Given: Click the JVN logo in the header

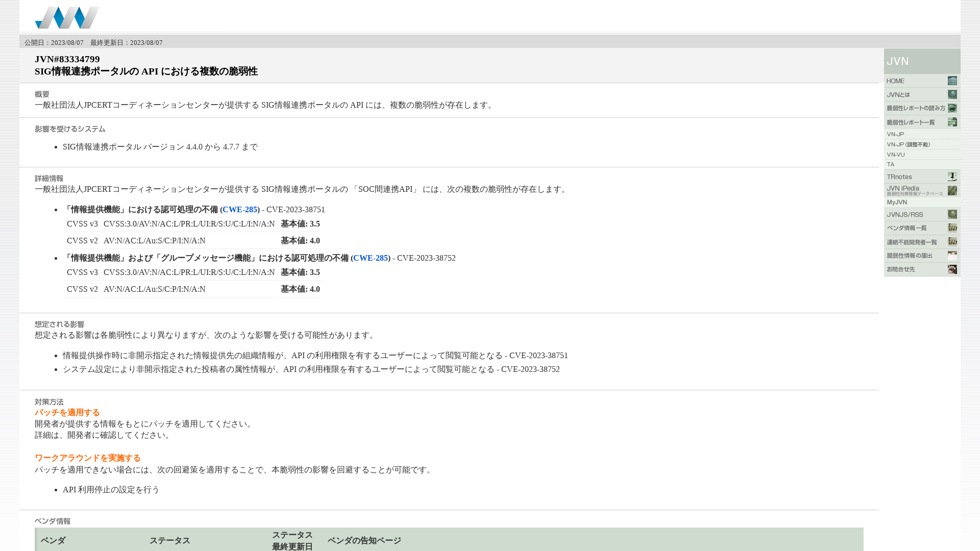Looking at the screenshot, I should pos(67,18).
